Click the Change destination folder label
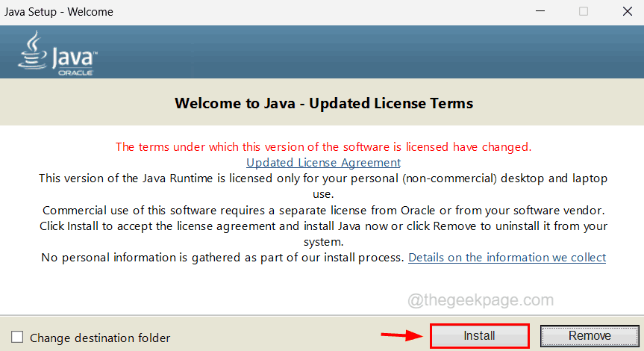Screen dimensions: 644x351 coord(100,338)
